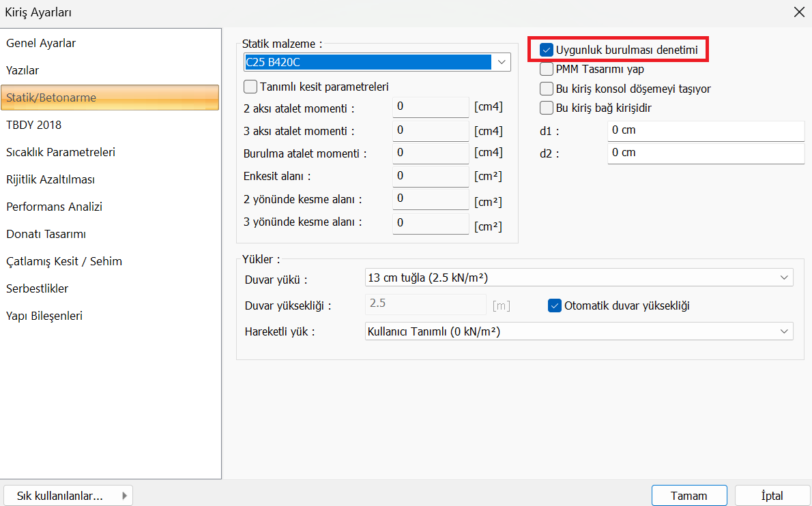Open Çatlamış Kesit / Sehim section

click(x=64, y=261)
